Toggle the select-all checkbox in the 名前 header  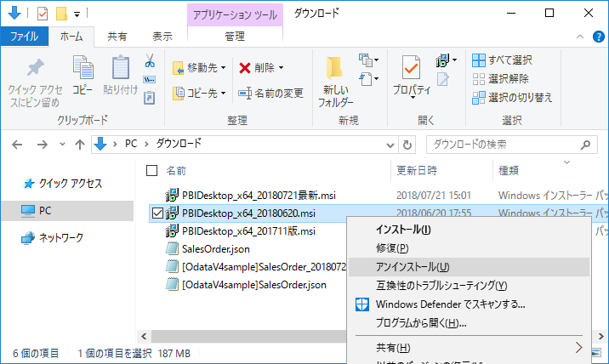pos(151,171)
